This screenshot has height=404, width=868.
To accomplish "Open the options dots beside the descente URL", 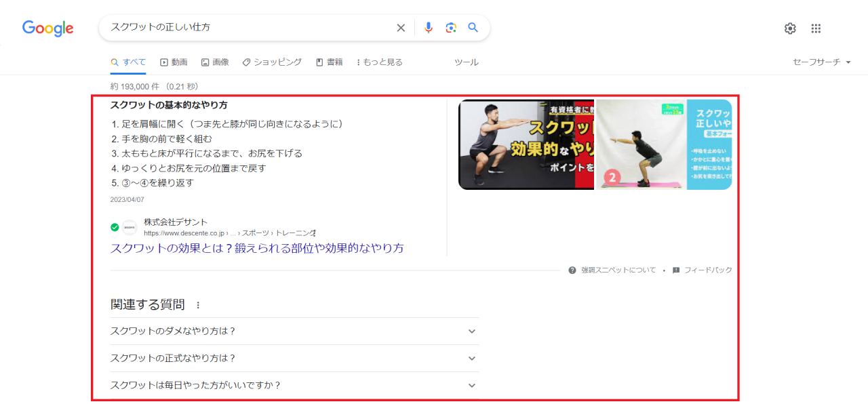I will 314,233.
